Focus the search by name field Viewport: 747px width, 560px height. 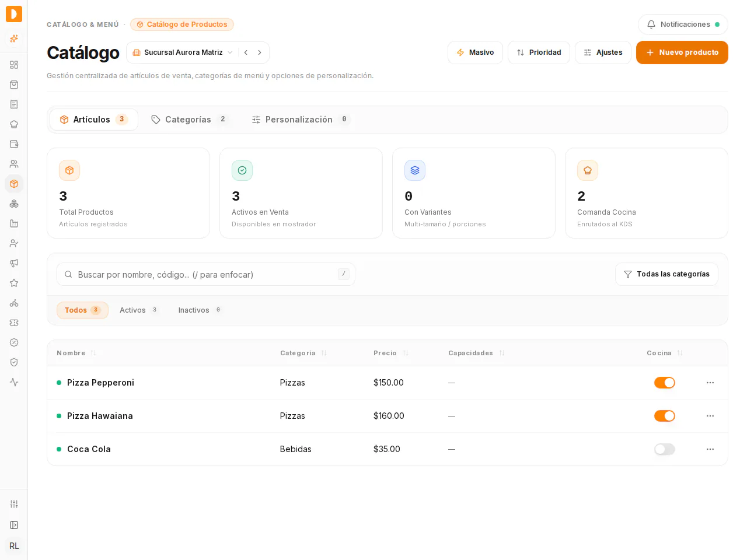click(x=206, y=274)
